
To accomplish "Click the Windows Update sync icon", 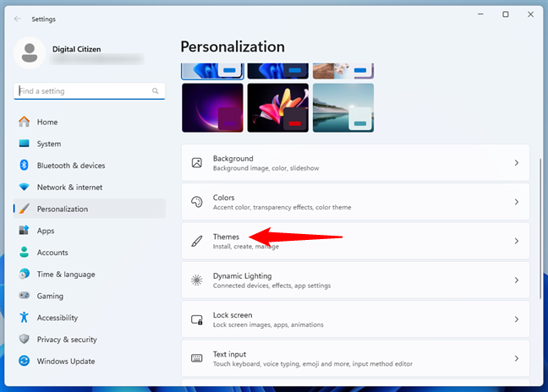I will [25, 361].
